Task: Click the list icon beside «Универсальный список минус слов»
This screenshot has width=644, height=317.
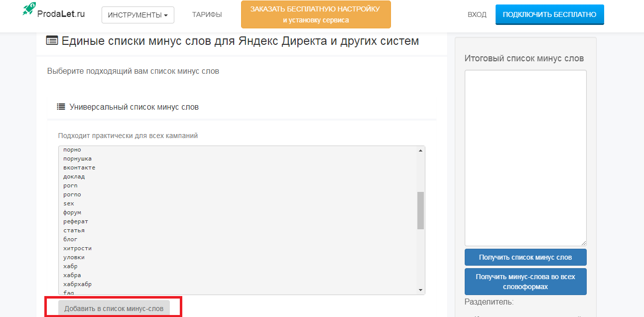Action: pyautogui.click(x=60, y=106)
